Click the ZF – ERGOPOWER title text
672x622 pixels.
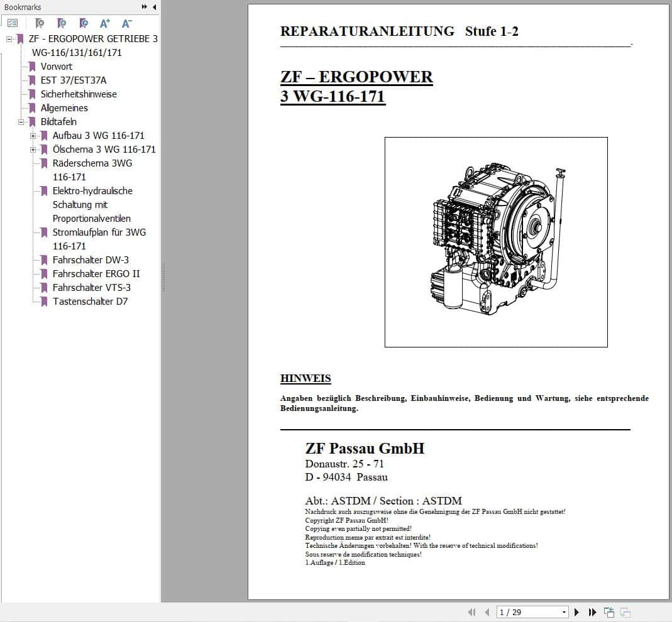[356, 77]
